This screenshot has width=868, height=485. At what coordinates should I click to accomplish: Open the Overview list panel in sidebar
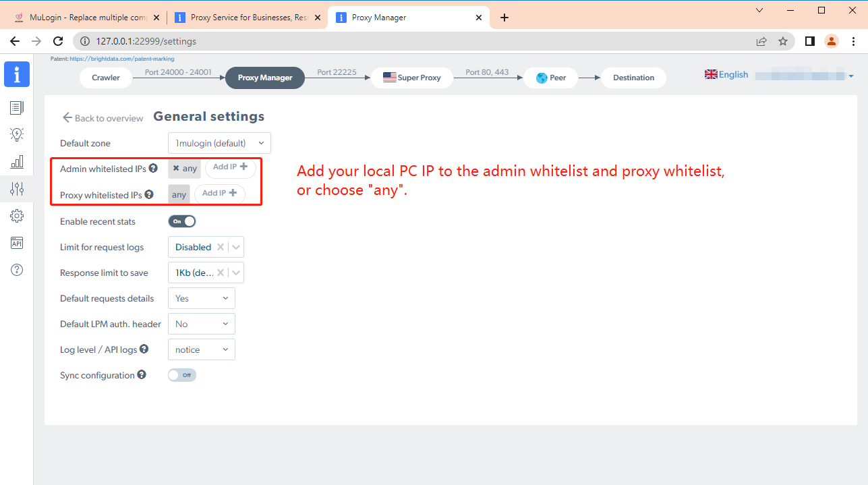click(x=17, y=107)
